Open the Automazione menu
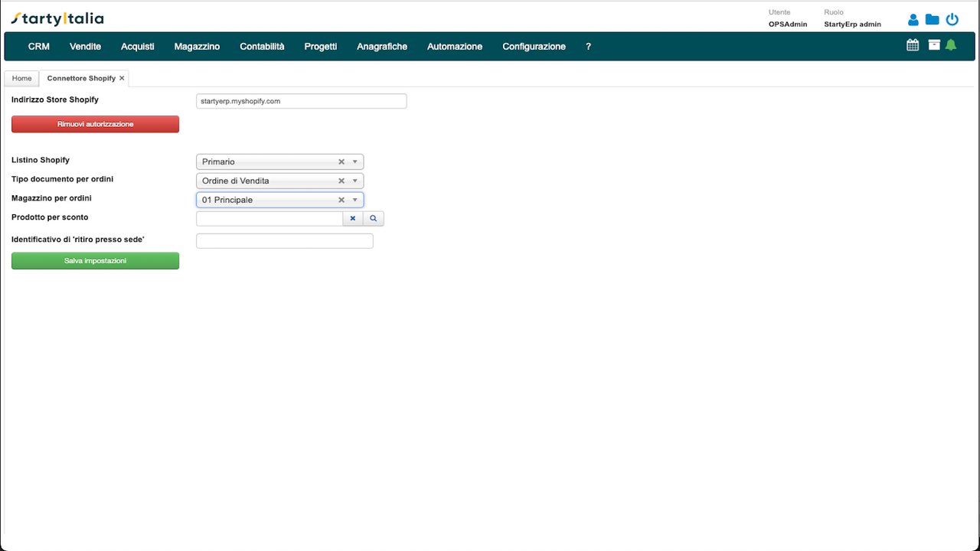980x551 pixels. 455,46
